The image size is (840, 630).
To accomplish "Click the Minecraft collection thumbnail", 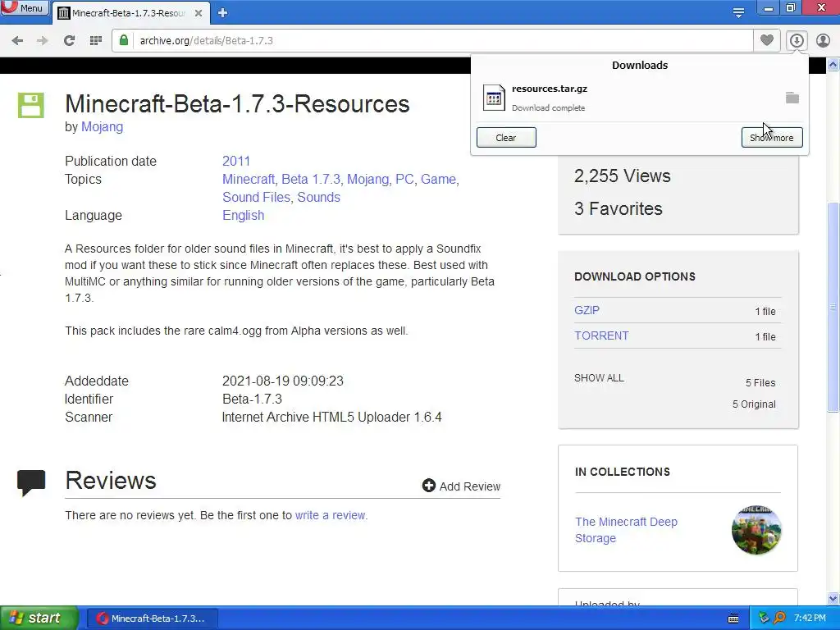I will 756,530.
